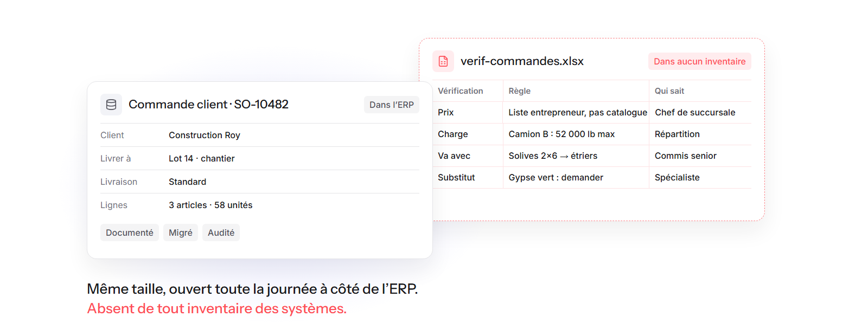This screenshot has height=336, width=868.
Task: Click the red text 'Absent de tout inventaire des systèmes.'
Action: (216, 308)
